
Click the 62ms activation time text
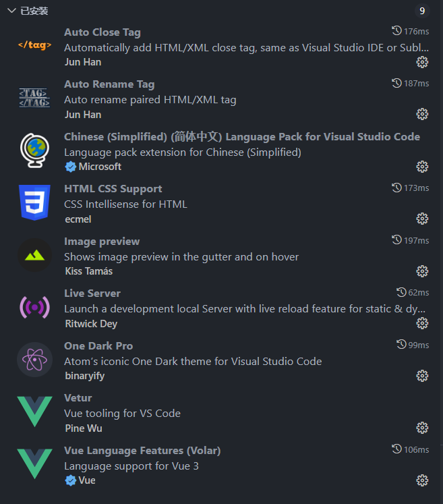pos(419,293)
